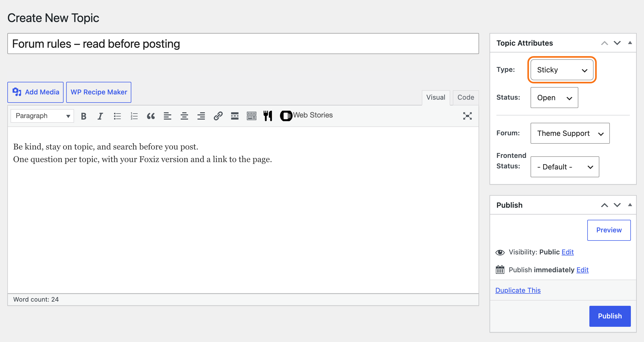Screen dimensions: 644x342
Task: Insert a bulleted list
Action: 117,116
